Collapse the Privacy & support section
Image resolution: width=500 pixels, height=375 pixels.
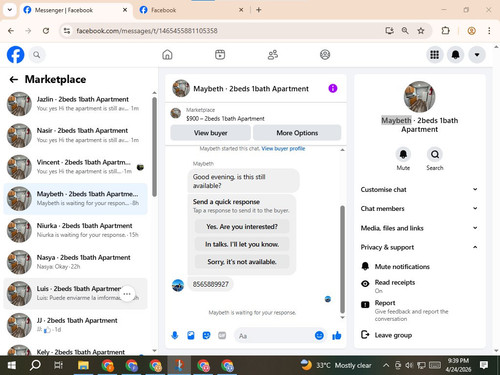click(x=419, y=247)
